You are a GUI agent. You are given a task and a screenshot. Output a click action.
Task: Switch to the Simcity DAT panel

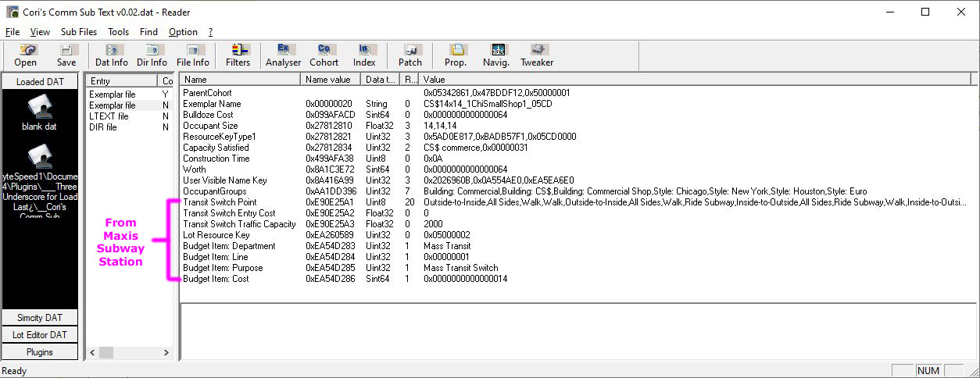click(40, 317)
